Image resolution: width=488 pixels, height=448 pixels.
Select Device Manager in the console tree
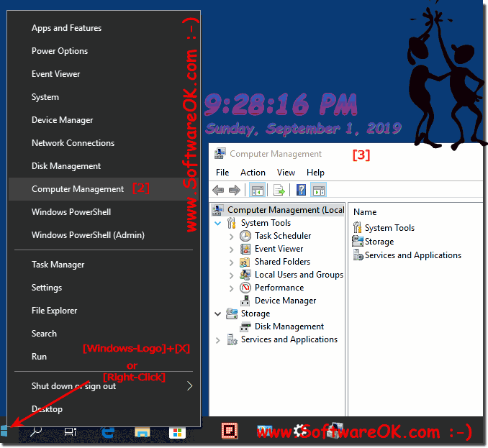(285, 301)
